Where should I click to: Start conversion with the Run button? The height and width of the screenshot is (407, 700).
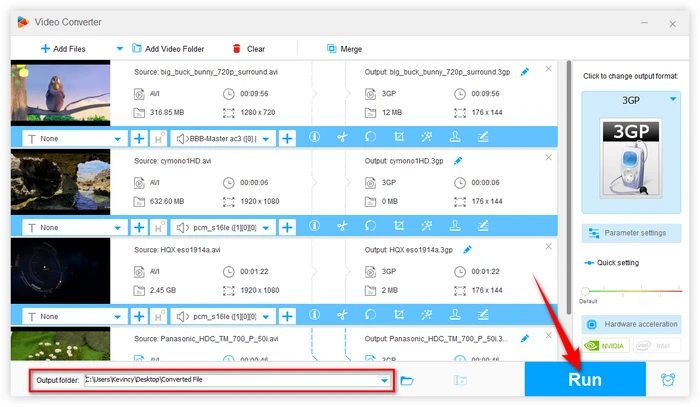pyautogui.click(x=585, y=379)
